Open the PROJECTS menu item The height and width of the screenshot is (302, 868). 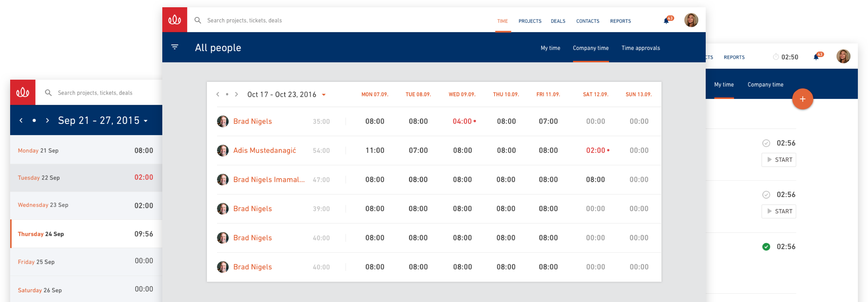[530, 21]
